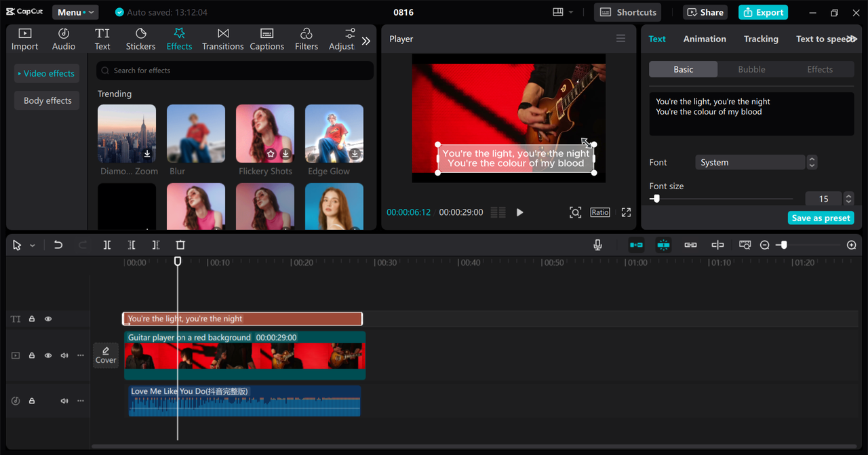Click the Save as preset button
This screenshot has width=868, height=455.
coord(821,218)
